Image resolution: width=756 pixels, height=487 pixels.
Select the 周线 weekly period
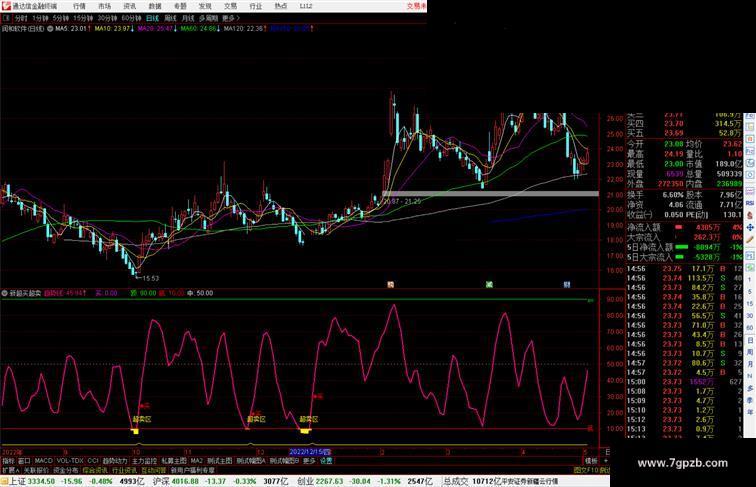tap(170, 18)
